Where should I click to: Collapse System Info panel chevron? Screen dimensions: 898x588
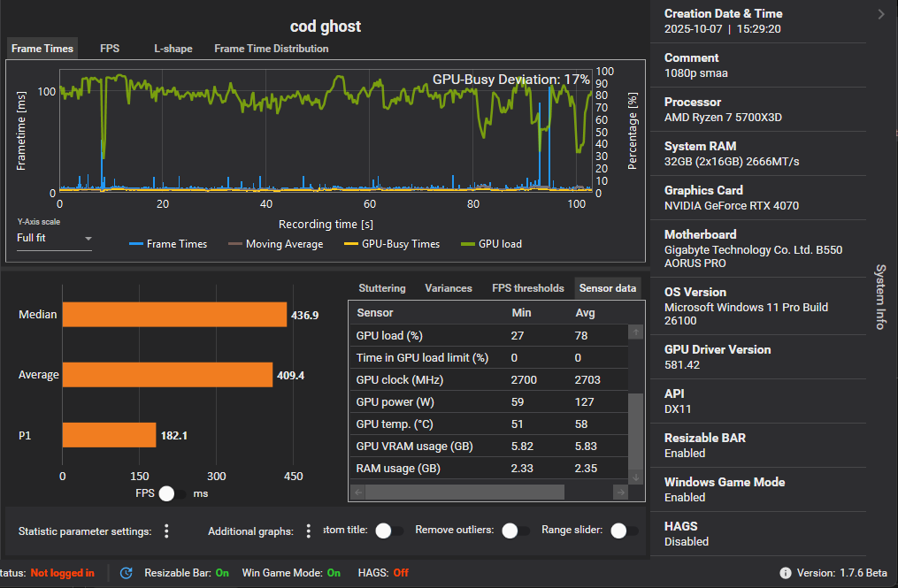(x=881, y=14)
